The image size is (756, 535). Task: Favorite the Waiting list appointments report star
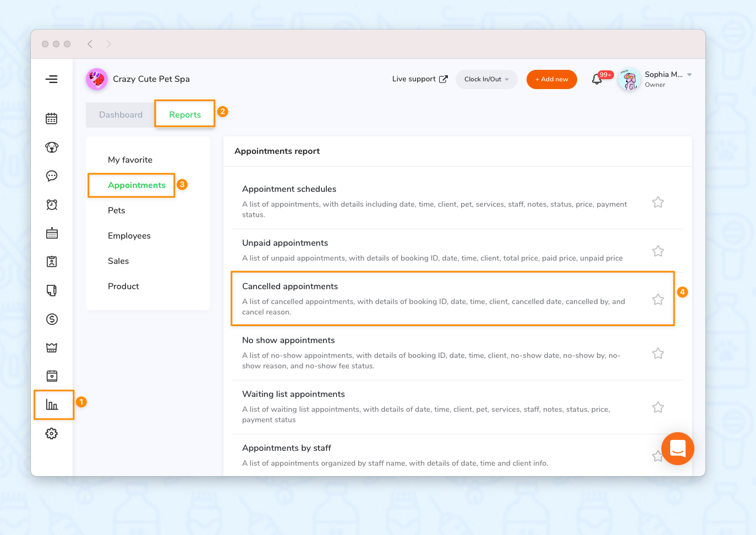658,407
